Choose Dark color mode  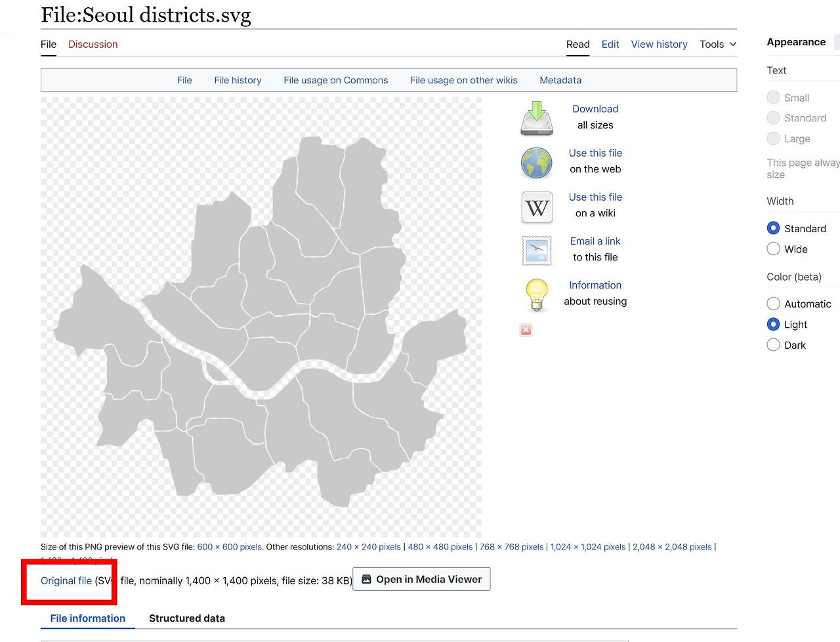coord(773,345)
